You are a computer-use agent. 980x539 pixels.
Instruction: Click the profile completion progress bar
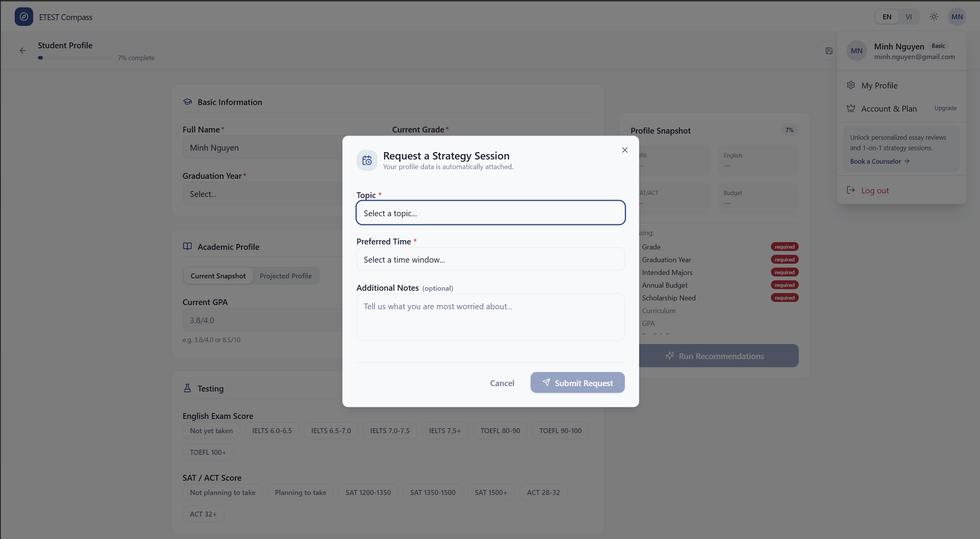75,58
